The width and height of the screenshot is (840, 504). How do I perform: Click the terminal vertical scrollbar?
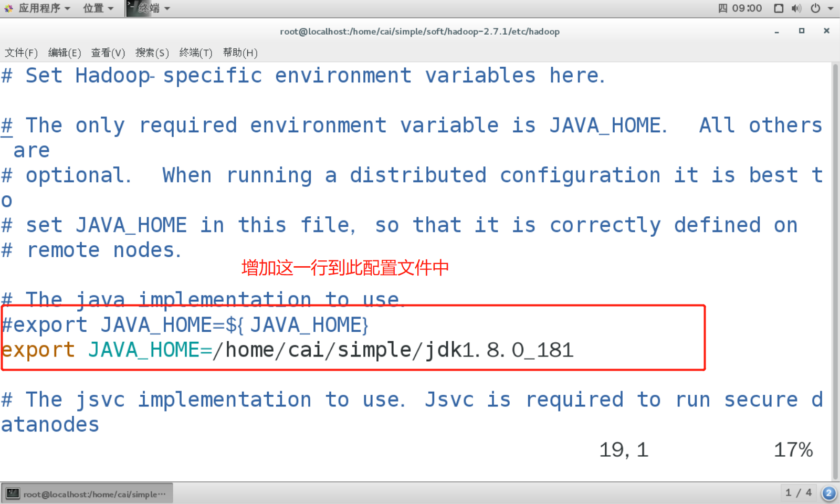click(x=835, y=271)
